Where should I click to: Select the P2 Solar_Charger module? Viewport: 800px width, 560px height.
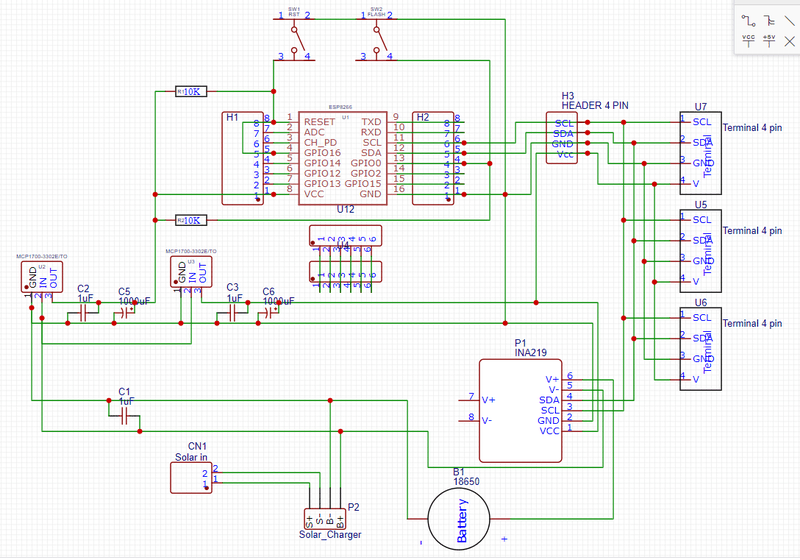(325, 519)
